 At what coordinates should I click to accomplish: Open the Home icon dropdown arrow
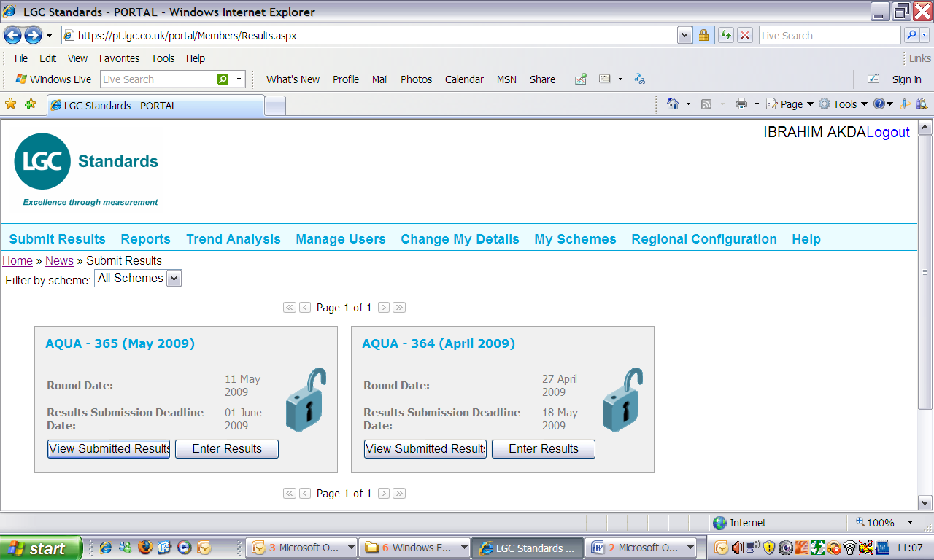click(x=688, y=104)
